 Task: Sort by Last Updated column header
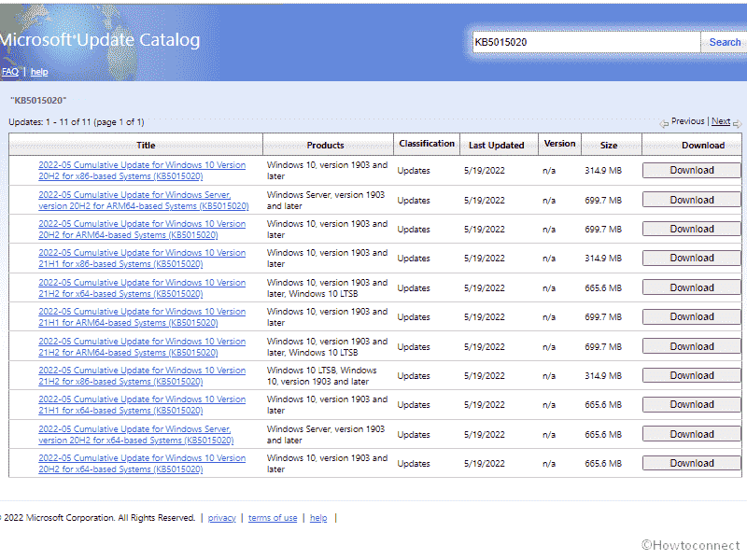(496, 145)
